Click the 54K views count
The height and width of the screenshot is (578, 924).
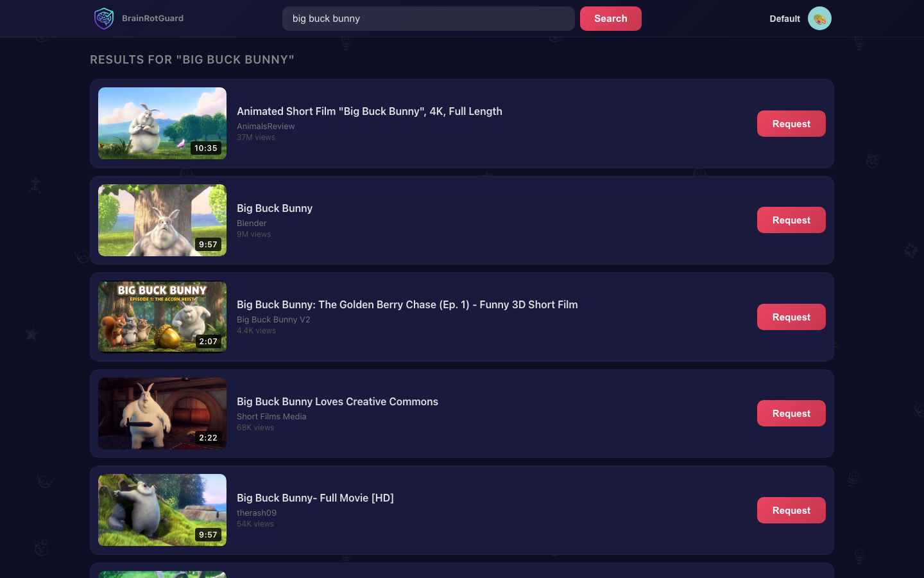coord(255,524)
